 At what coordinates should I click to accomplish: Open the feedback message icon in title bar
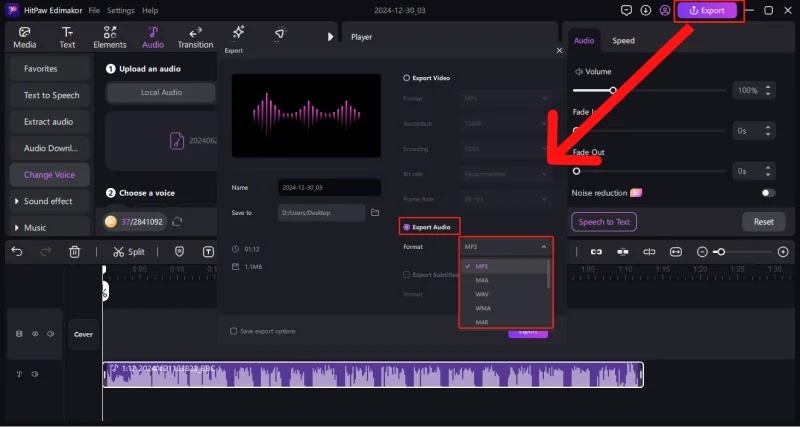tap(627, 11)
